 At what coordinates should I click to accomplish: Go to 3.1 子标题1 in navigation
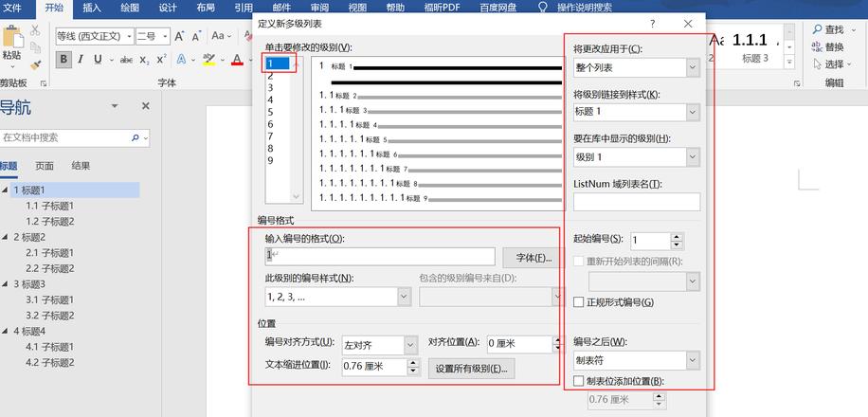click(x=50, y=299)
